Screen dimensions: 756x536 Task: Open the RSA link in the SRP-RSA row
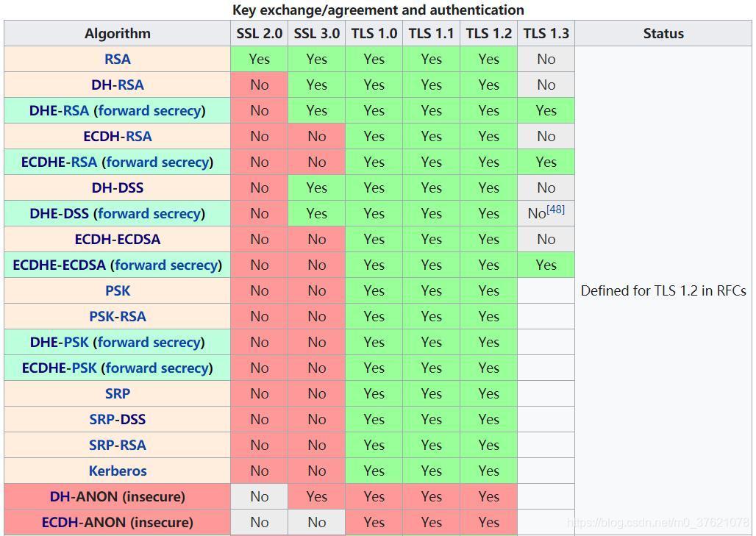pyautogui.click(x=133, y=446)
